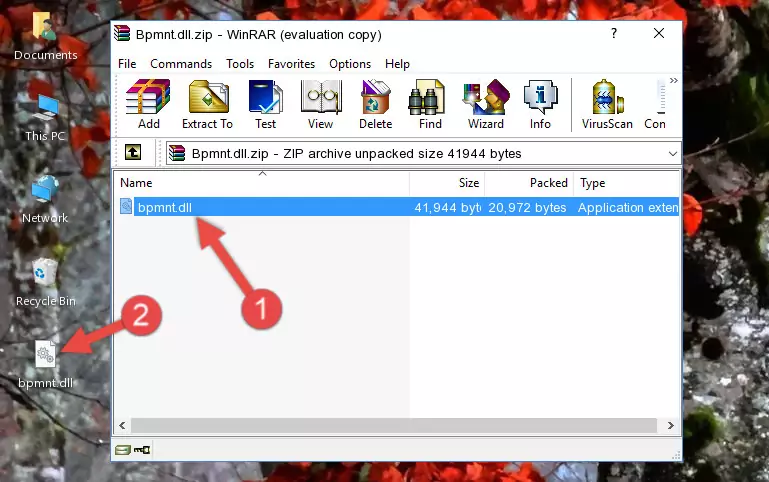Viewport: 769px width, 482px height.
Task: Click the View file toolbar icon
Action: pos(321,104)
